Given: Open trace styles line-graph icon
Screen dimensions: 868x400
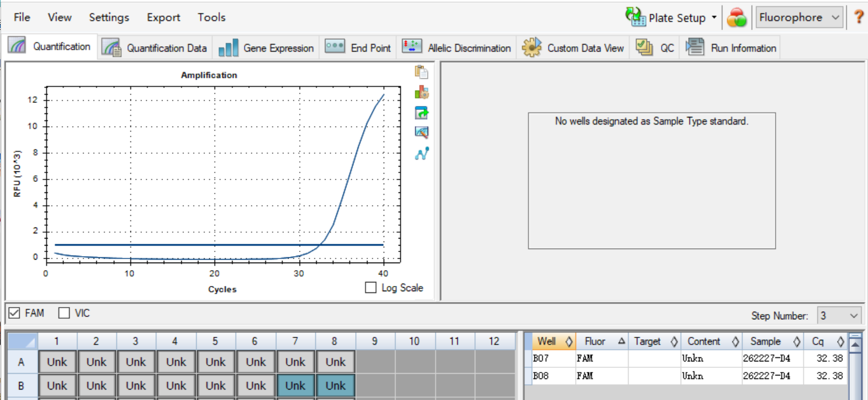Looking at the screenshot, I should (421, 153).
